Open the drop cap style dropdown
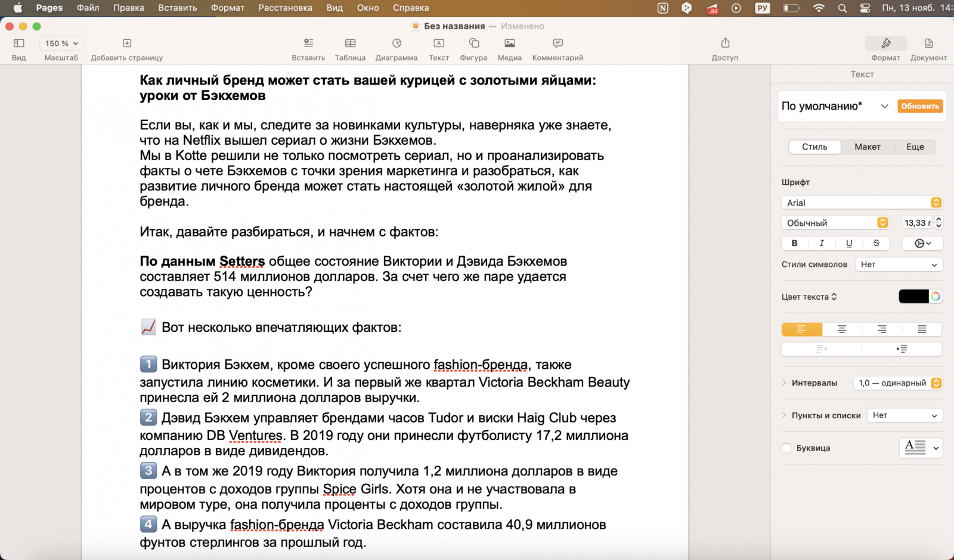 [x=921, y=448]
